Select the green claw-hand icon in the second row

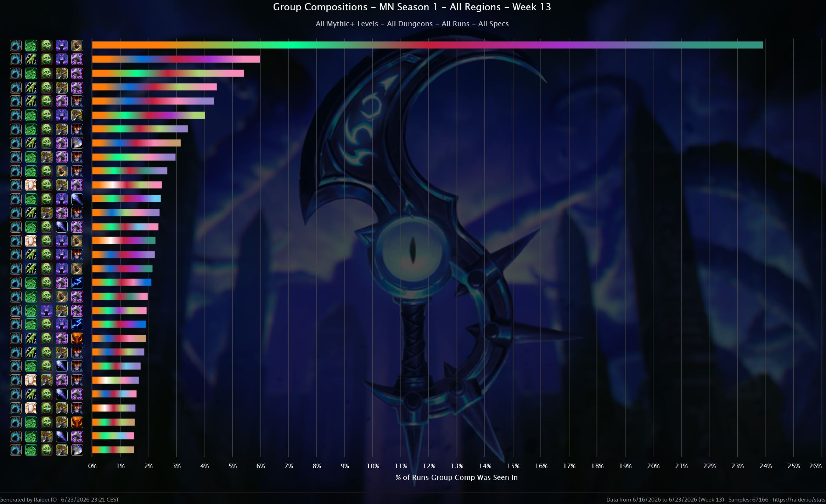[x=31, y=59]
